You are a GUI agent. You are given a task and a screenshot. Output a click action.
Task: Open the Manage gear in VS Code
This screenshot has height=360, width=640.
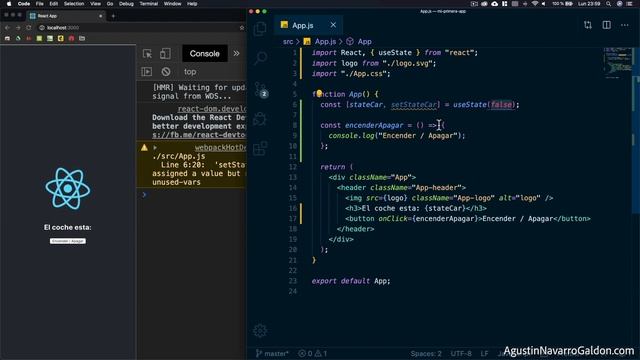(x=260, y=330)
